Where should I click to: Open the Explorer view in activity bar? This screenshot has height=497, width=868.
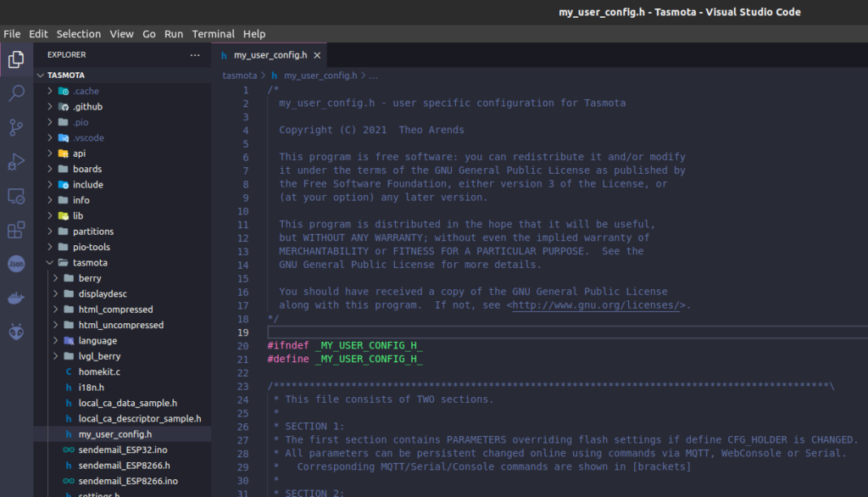tap(16, 59)
